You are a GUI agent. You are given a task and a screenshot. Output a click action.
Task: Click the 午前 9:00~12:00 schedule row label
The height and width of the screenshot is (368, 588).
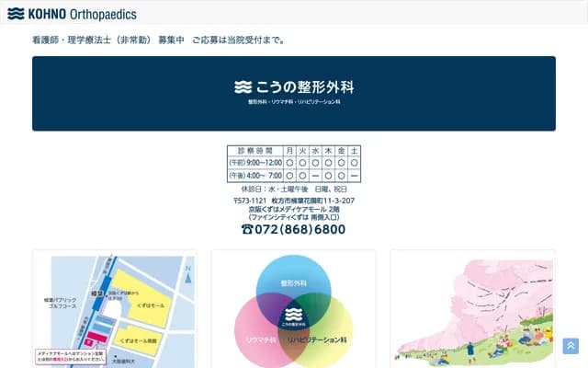[x=255, y=162]
